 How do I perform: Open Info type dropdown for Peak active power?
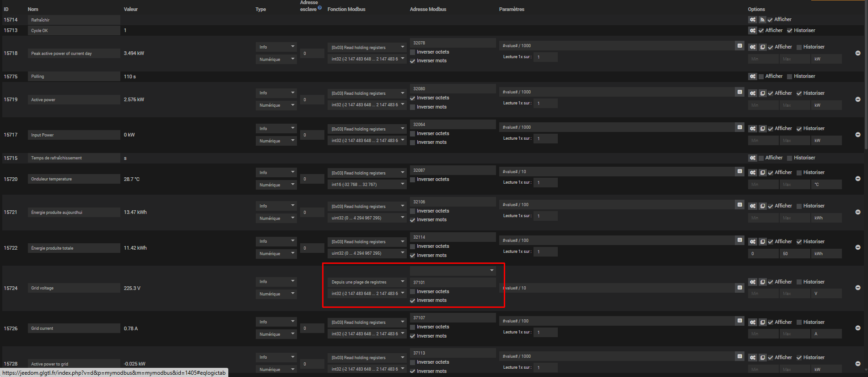pos(276,47)
